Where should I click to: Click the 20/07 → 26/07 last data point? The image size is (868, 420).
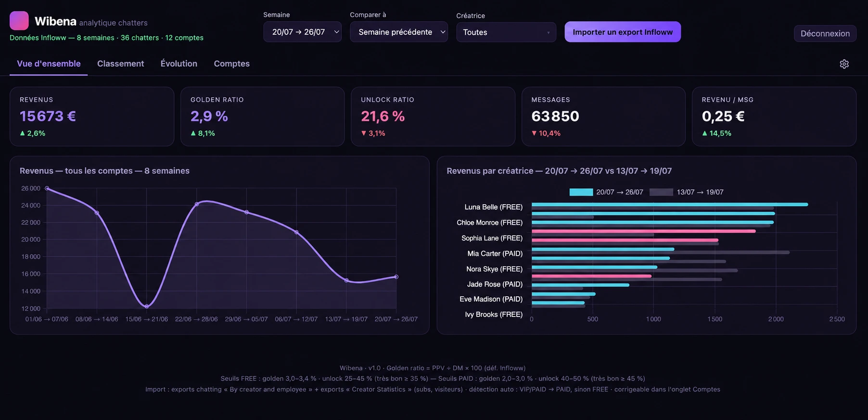coord(396,277)
